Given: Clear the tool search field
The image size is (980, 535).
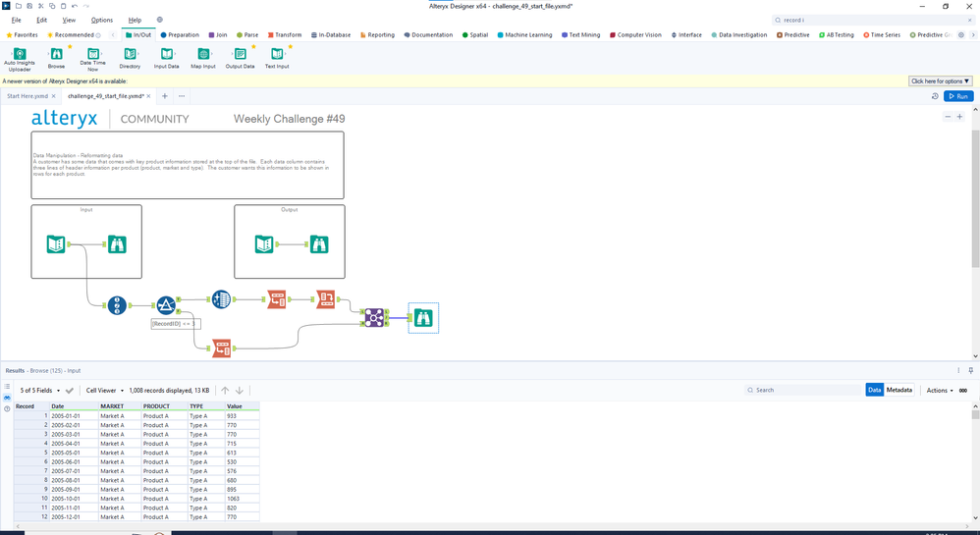Looking at the screenshot, I should (x=970, y=20).
